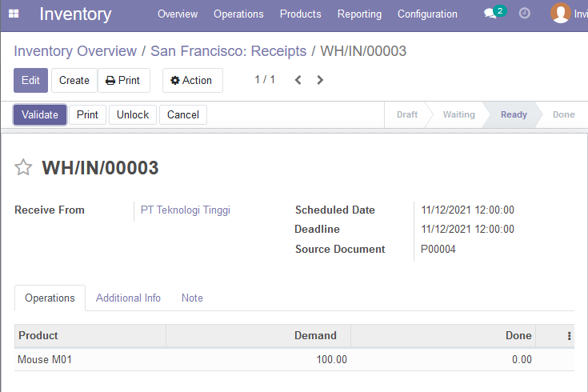This screenshot has width=588, height=392.
Task: Switch to the Additional Info tab
Action: coord(128,298)
